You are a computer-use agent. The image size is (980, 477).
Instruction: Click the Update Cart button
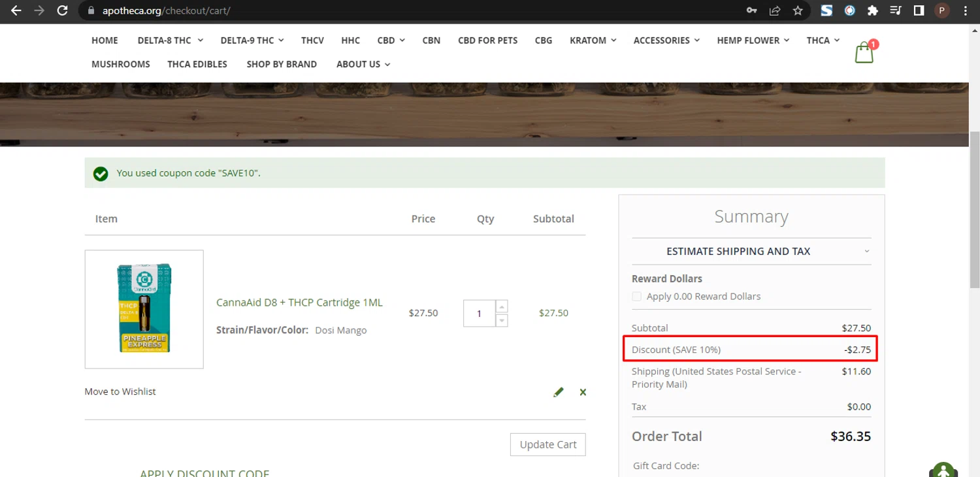[x=547, y=444]
